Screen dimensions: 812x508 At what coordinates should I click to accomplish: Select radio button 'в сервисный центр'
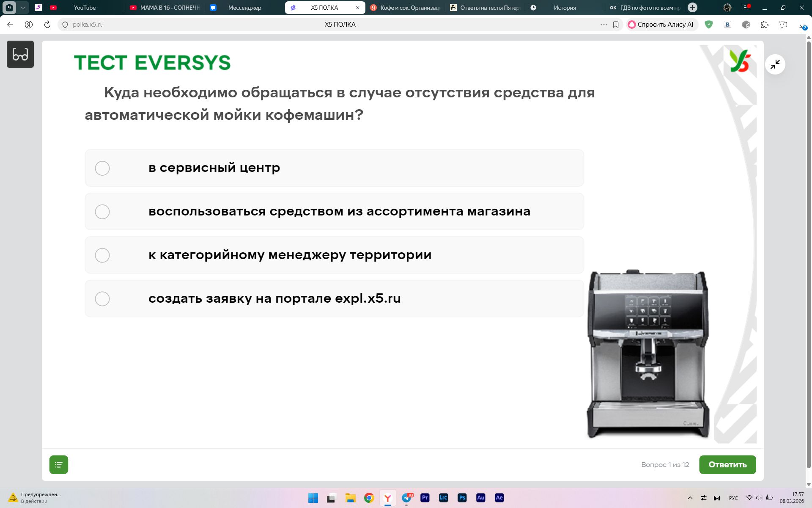[102, 168]
